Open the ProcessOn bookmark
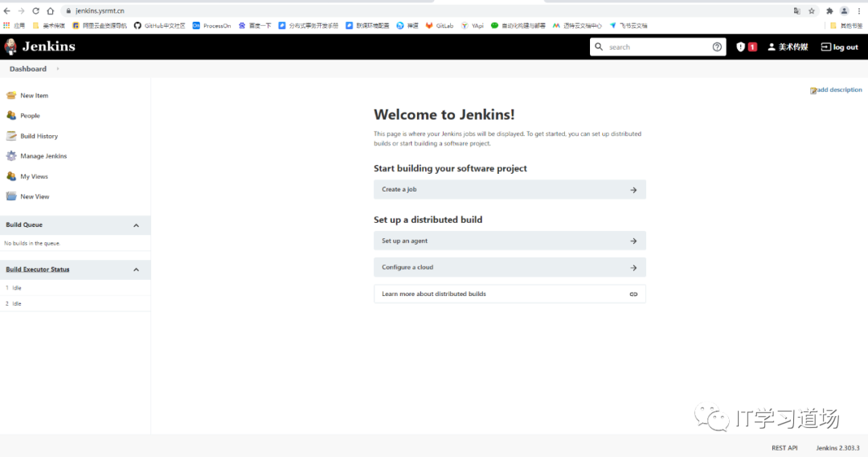The width and height of the screenshot is (868, 457). (211, 26)
